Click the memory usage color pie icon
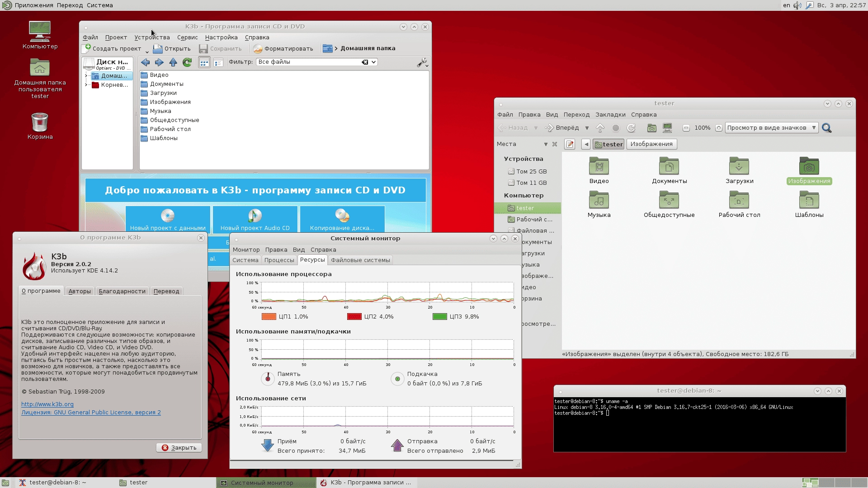 (x=268, y=379)
